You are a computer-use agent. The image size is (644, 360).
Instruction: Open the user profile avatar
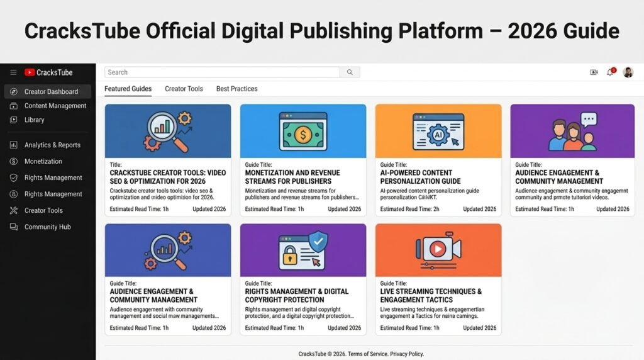coord(628,72)
